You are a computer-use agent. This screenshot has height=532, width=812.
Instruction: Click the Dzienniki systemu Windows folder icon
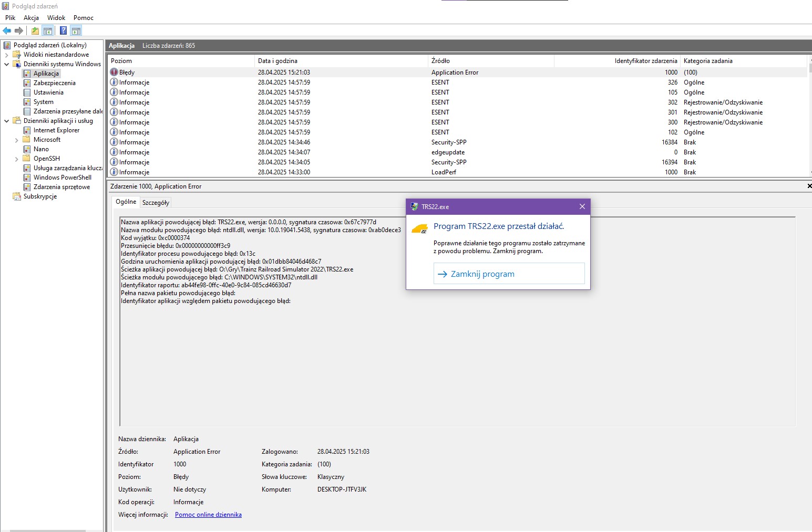pos(17,64)
